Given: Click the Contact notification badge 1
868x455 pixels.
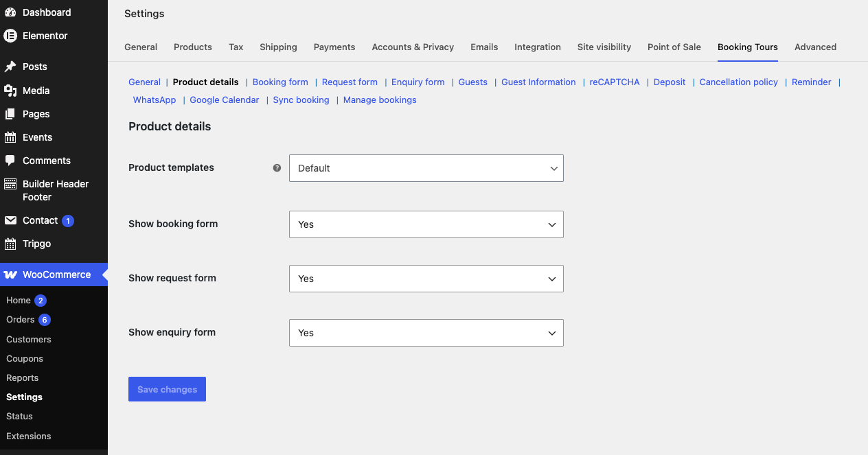Looking at the screenshot, I should 68,221.
